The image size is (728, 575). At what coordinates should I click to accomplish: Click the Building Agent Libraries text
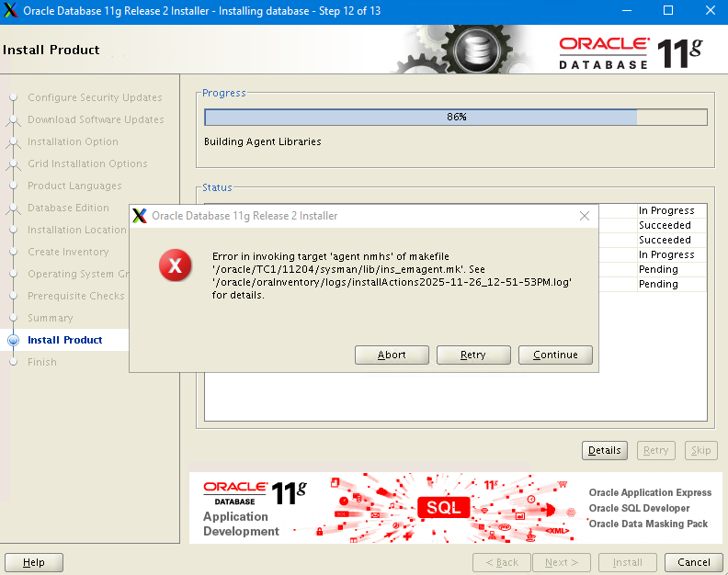tap(262, 141)
